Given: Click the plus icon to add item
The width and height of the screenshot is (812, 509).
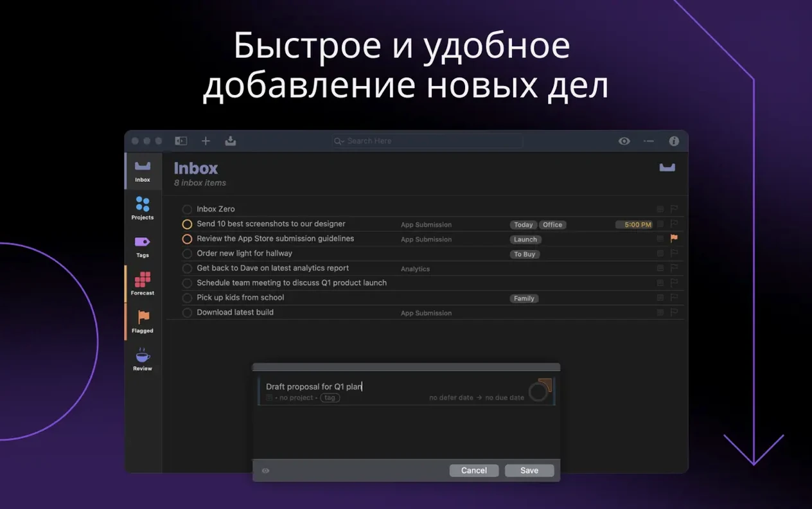Looking at the screenshot, I should (x=206, y=141).
